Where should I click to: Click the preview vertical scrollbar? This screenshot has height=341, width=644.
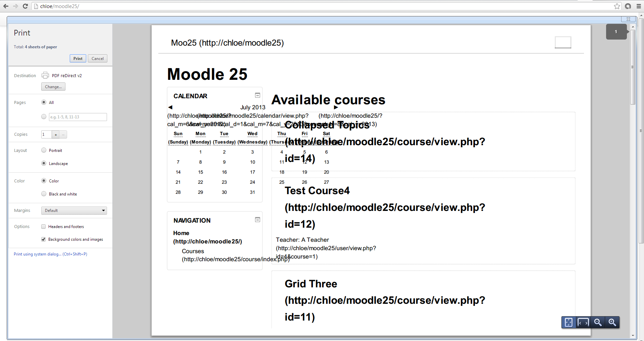tap(633, 67)
